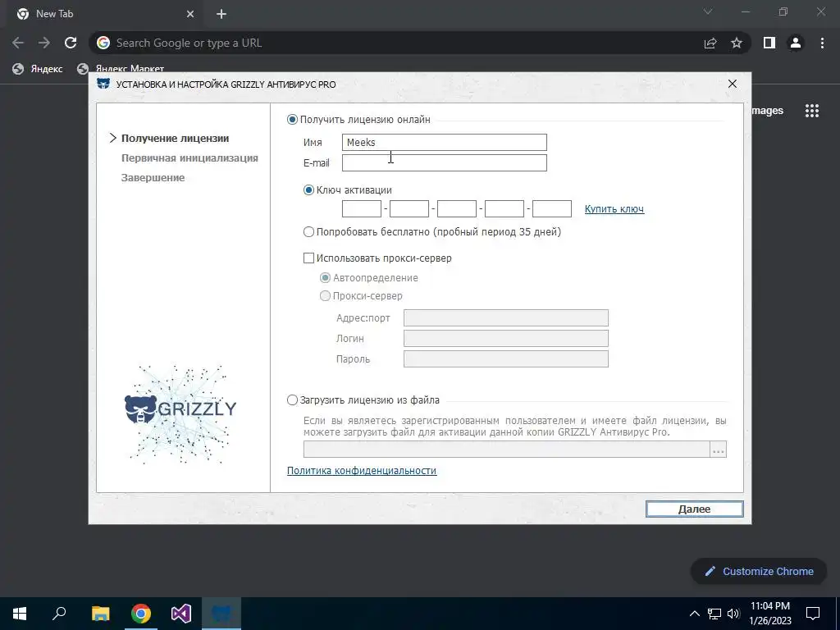The width and height of the screenshot is (840, 630).
Task: Close the Grizzly installer dialog
Action: (x=733, y=84)
